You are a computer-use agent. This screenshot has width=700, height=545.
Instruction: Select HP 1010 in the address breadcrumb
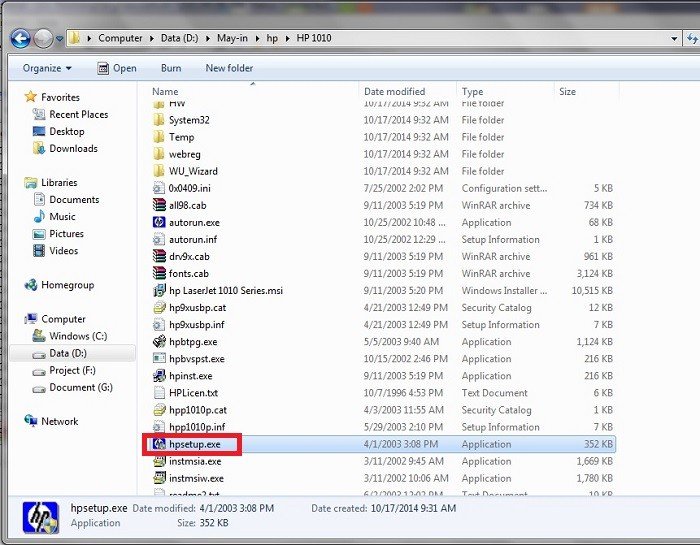tap(314, 38)
